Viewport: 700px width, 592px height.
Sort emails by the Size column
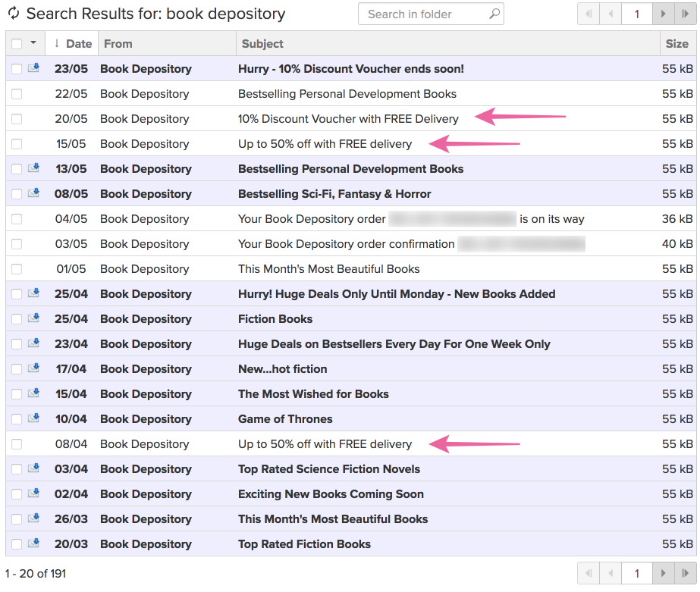click(x=677, y=44)
